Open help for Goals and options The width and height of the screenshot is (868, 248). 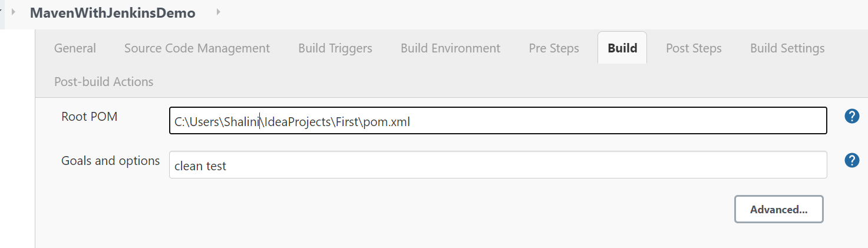point(852,160)
